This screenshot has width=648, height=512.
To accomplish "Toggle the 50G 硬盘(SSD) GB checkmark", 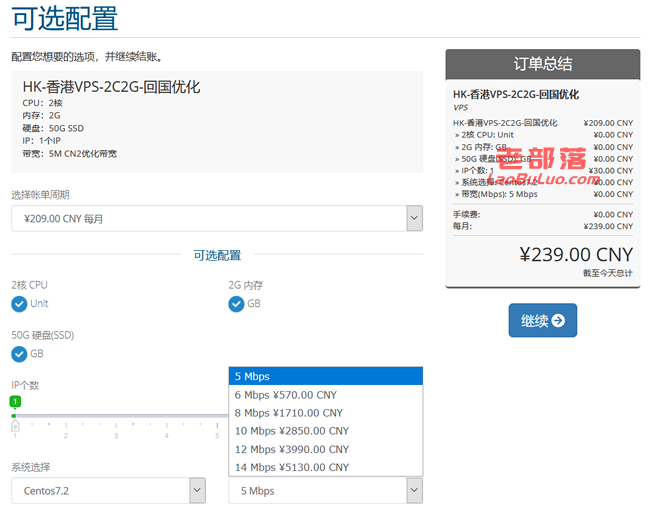I will click(19, 354).
